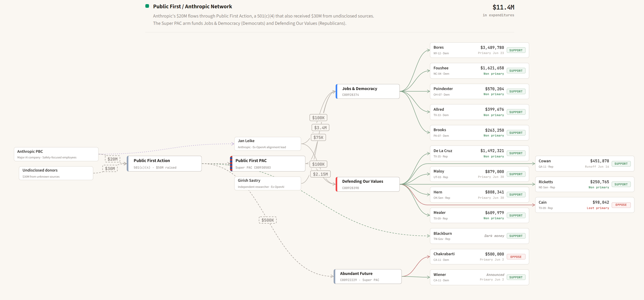644x300 pixels.
Task: Click the $2.15M flow label
Action: (320, 174)
